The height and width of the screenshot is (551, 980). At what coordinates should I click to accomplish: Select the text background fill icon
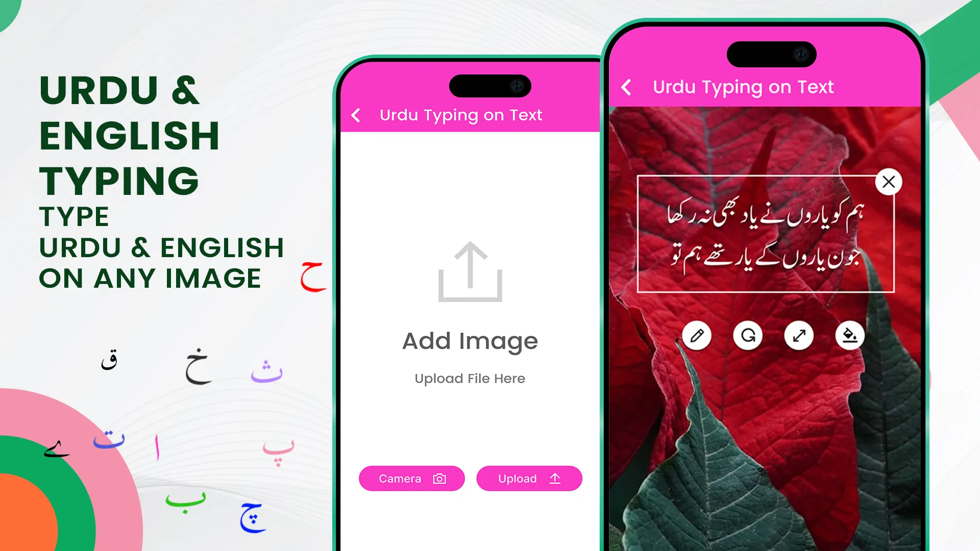pos(847,335)
